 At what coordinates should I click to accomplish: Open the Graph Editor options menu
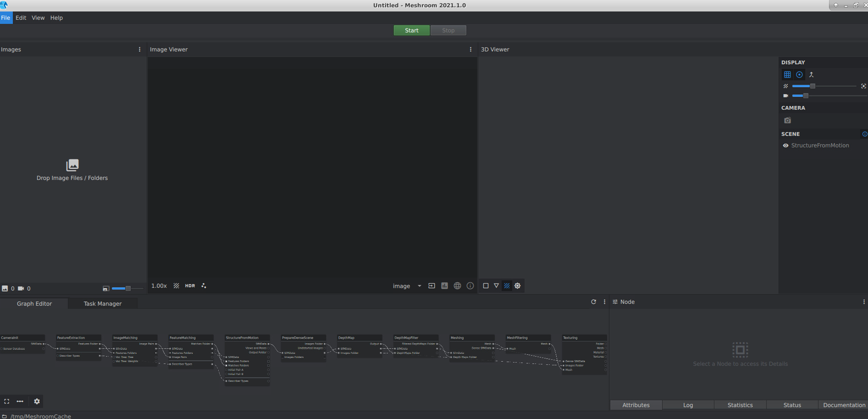(x=604, y=302)
